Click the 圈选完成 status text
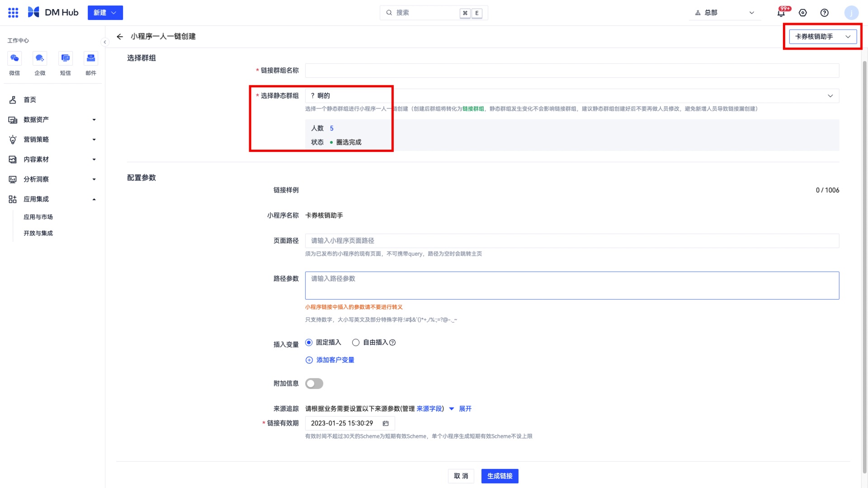The image size is (868, 488). [349, 142]
